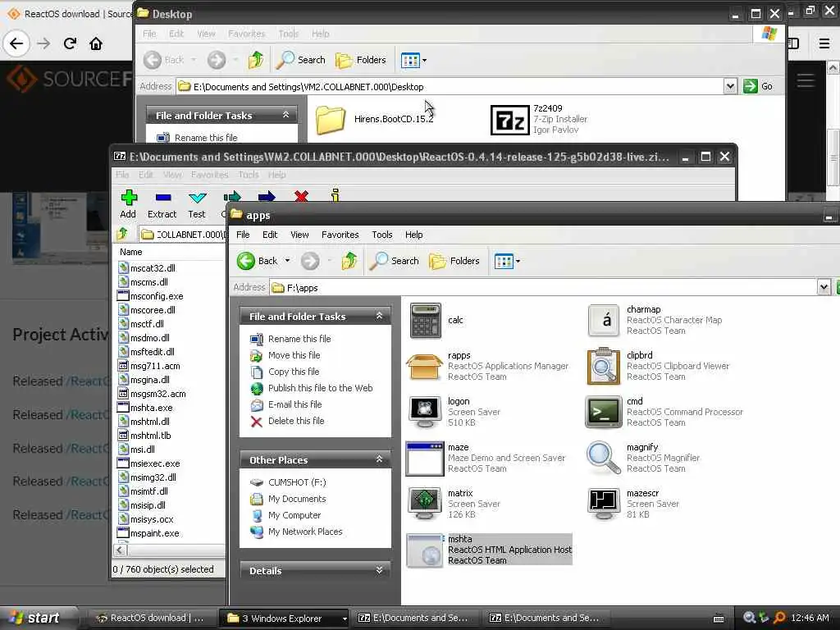Click the browser reload icon

pos(70,43)
